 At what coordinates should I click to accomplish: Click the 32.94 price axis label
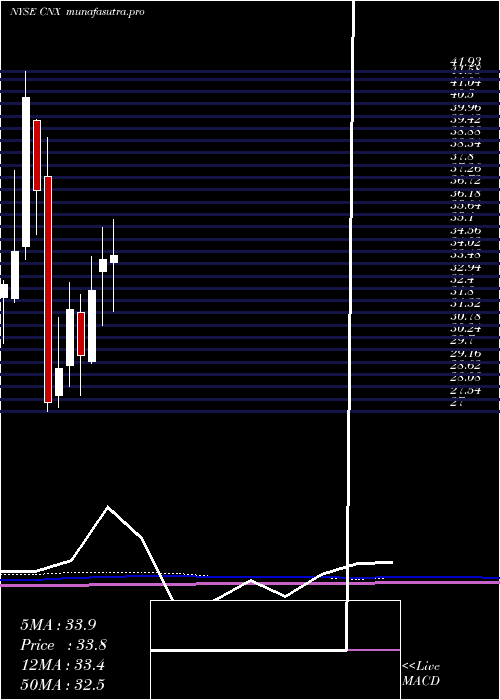465,267
